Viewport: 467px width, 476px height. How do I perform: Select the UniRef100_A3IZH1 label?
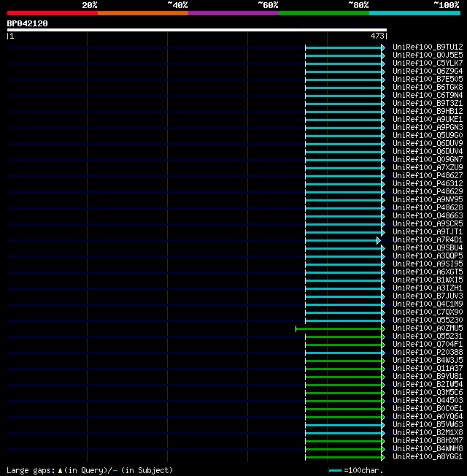click(x=428, y=288)
